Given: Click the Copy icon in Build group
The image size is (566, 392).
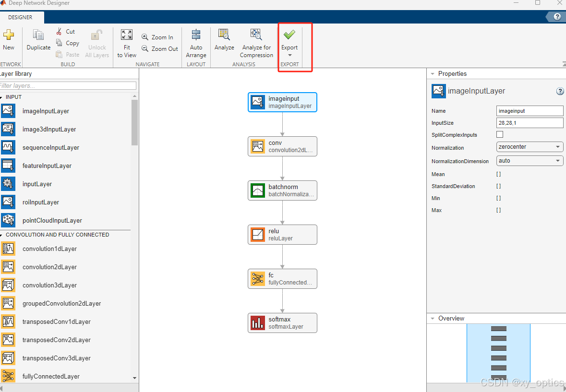Looking at the screenshot, I should pos(59,43).
